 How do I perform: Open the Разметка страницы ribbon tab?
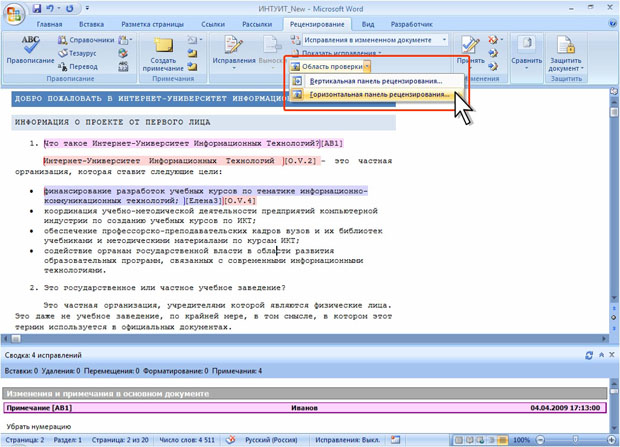(152, 24)
